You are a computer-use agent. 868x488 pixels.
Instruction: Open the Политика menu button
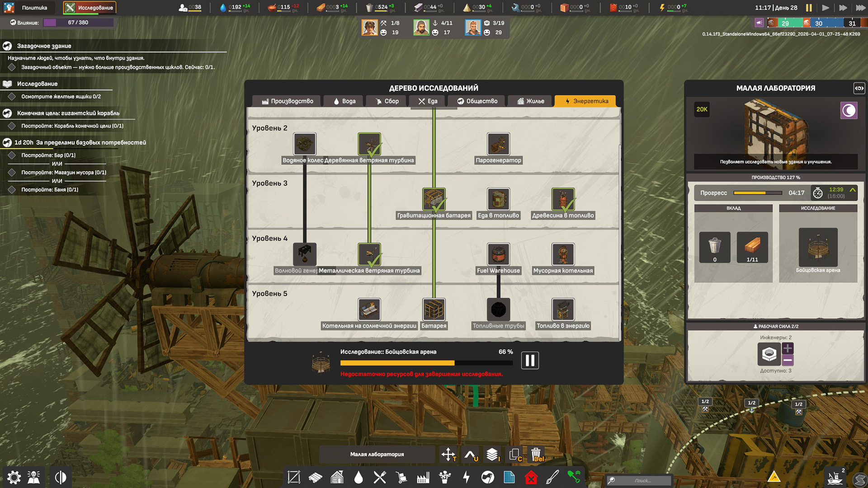[x=28, y=8]
